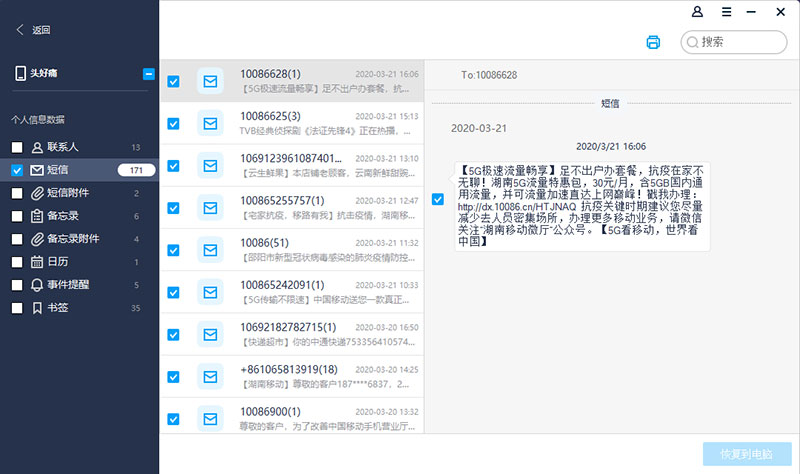The image size is (800, 474).
Task: Select the 事件提醒 category
Action: [68, 284]
